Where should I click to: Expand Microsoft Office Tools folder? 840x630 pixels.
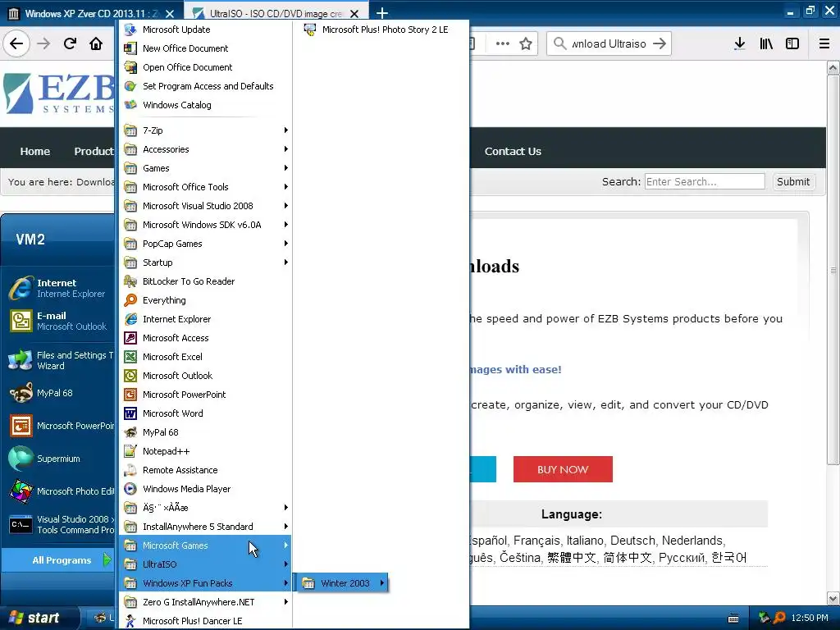[x=205, y=187]
